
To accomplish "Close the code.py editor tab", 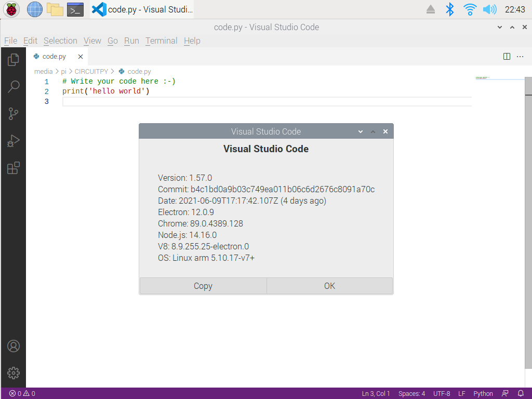I will coord(81,57).
